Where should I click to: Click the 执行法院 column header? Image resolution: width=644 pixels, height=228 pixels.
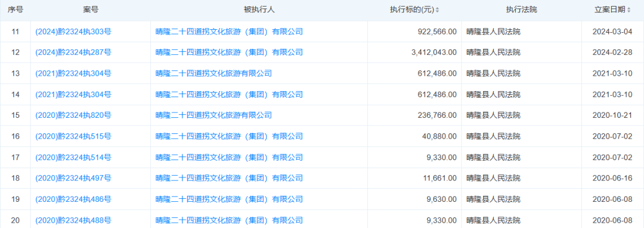click(521, 10)
